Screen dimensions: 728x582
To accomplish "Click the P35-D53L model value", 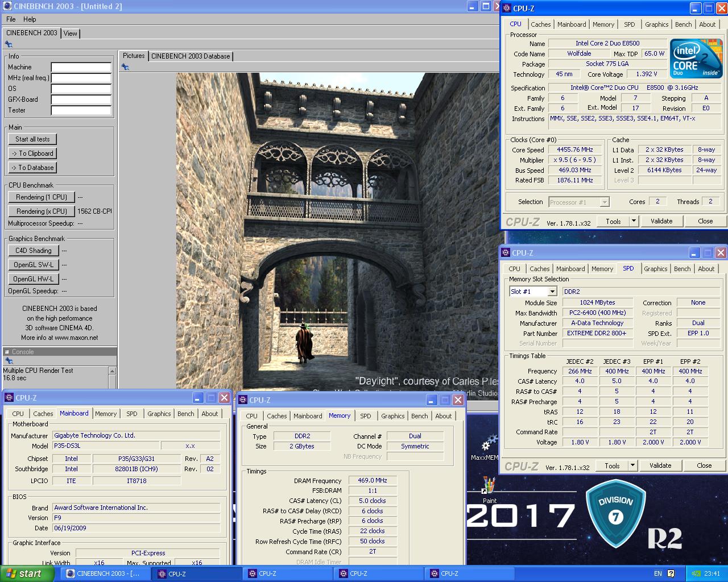I will point(106,446).
